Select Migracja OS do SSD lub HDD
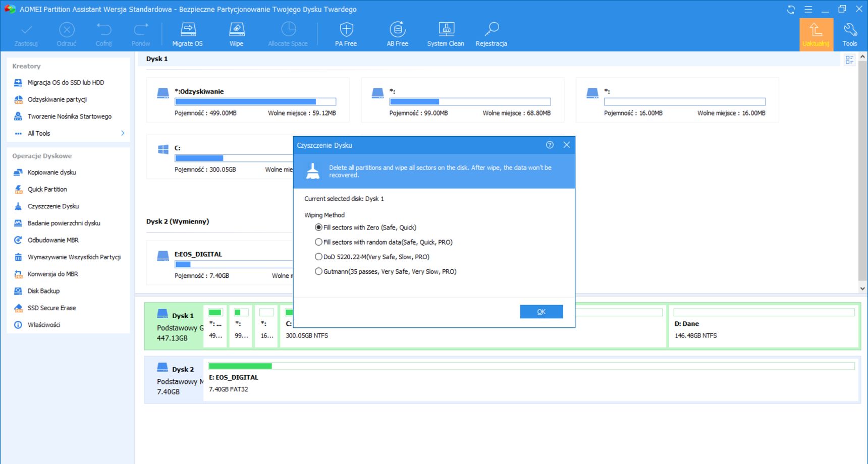Image resolution: width=868 pixels, height=464 pixels. pyautogui.click(x=66, y=82)
